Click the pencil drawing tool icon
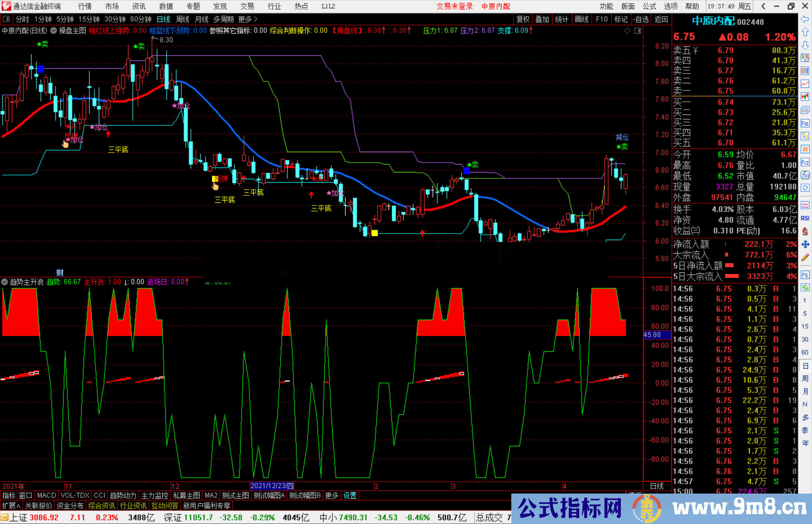This screenshot has width=812, height=524. coord(805,258)
